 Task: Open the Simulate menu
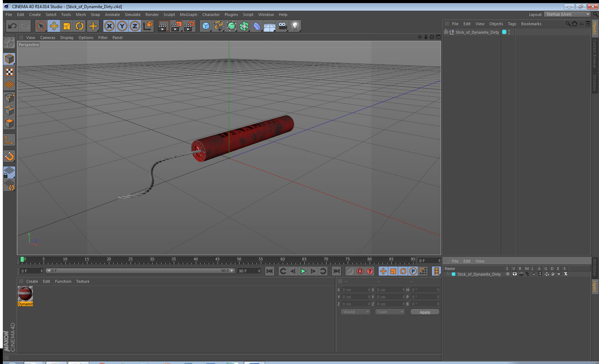[x=133, y=15]
